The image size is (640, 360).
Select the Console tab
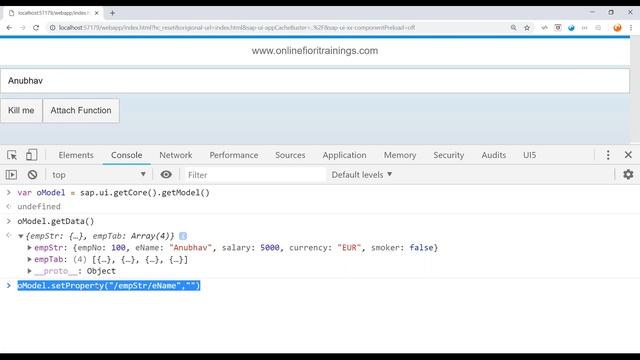click(x=127, y=155)
